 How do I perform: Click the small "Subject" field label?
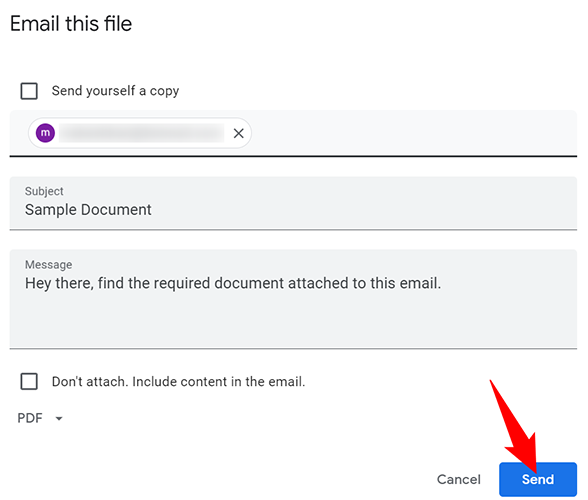(44, 191)
